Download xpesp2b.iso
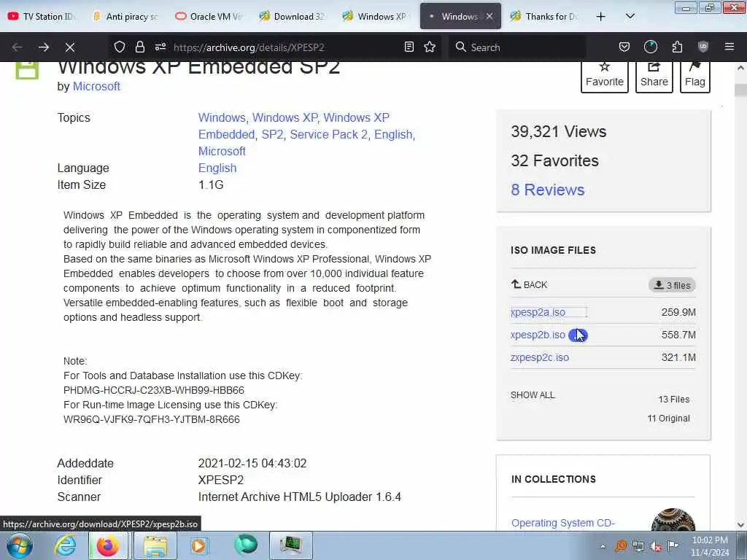 tap(538, 335)
